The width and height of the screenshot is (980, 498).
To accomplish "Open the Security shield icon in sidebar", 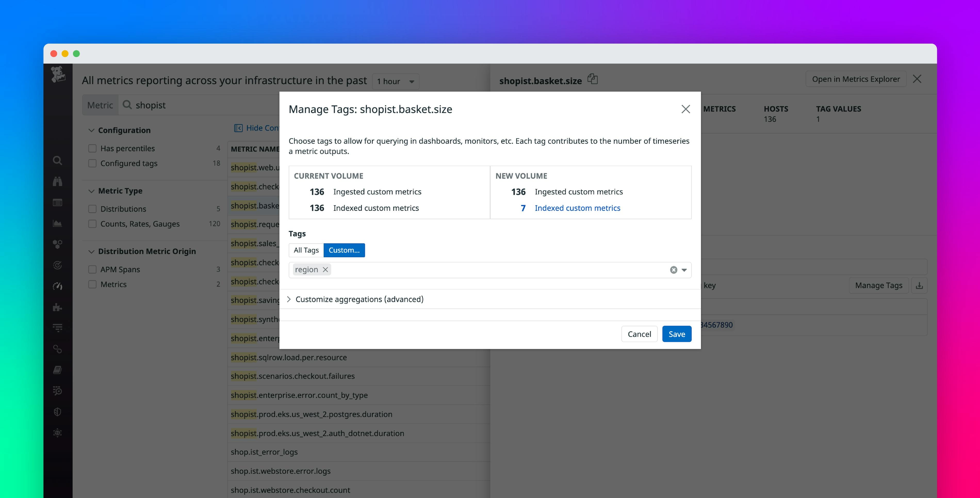I will tap(58, 411).
